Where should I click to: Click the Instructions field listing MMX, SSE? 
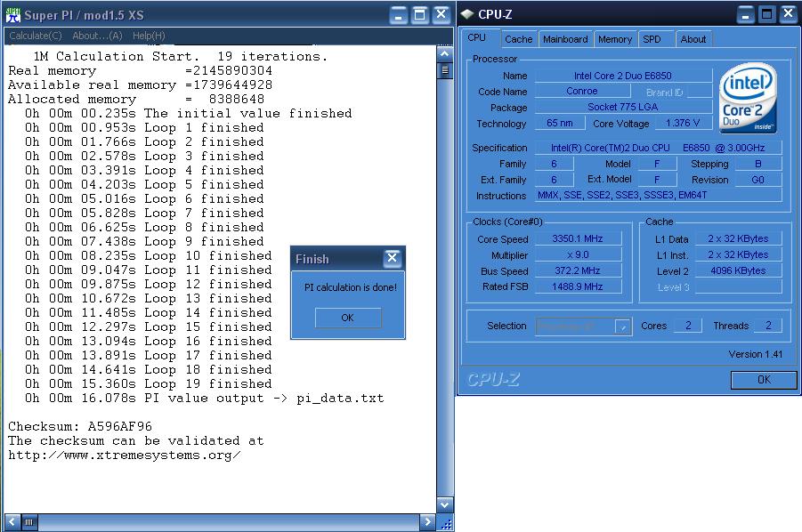pos(659,195)
